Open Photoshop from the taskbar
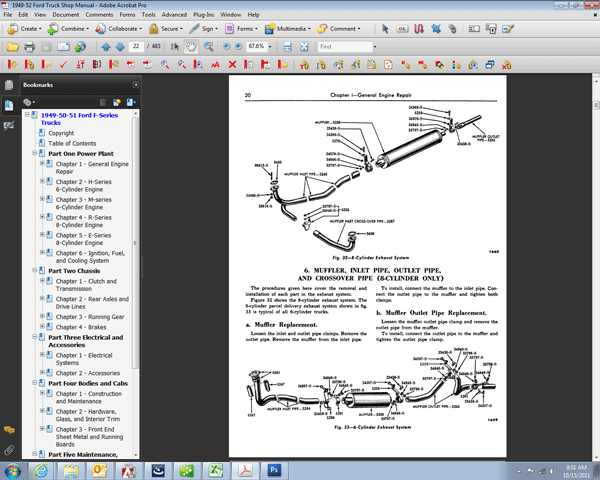The width and height of the screenshot is (600, 480). point(274,471)
